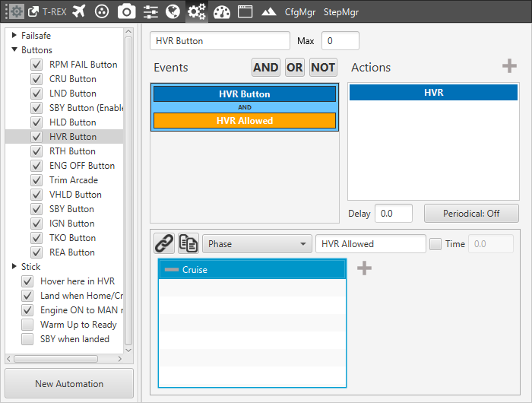
Task: Click the tree scroll down arrow
Action: point(128,350)
